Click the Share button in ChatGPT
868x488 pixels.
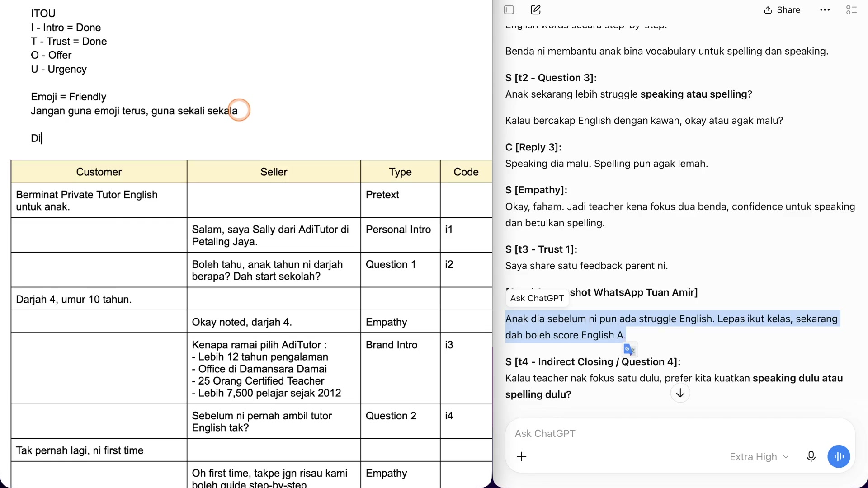coord(782,10)
